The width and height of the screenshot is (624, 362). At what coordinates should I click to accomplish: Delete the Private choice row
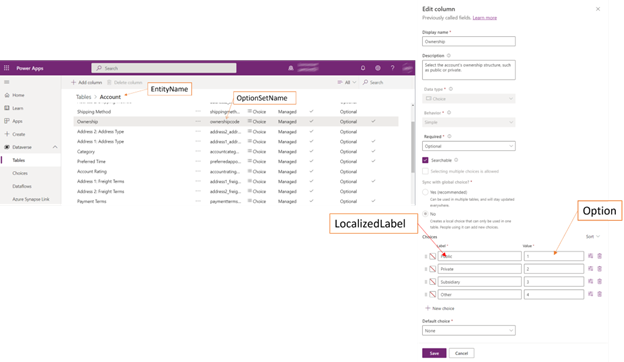(599, 269)
